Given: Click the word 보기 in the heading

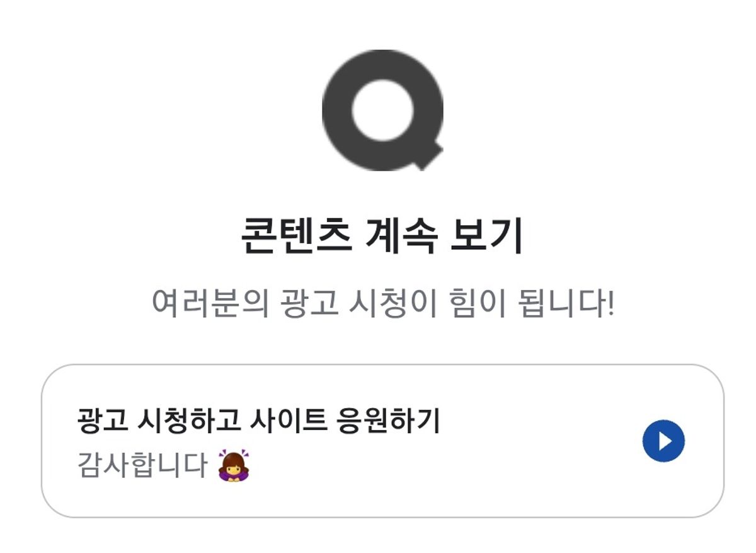Looking at the screenshot, I should (486, 236).
